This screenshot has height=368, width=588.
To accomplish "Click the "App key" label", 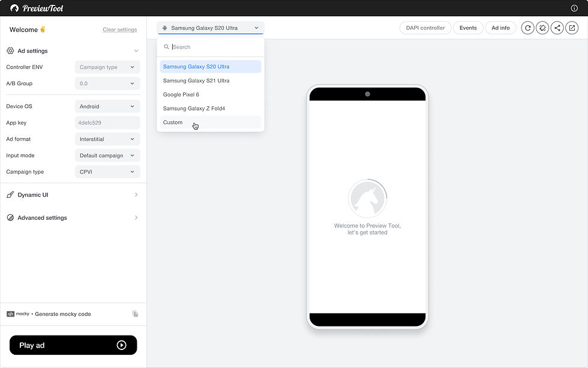I will tap(16, 122).
